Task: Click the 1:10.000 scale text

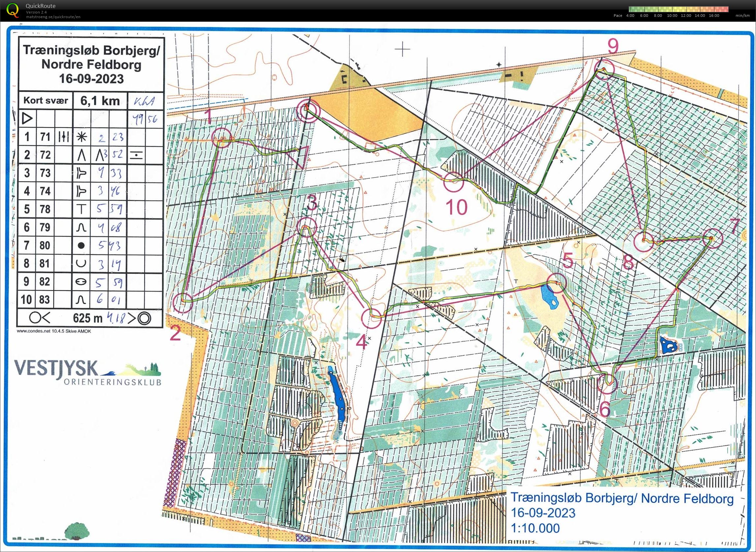Action: point(535,528)
